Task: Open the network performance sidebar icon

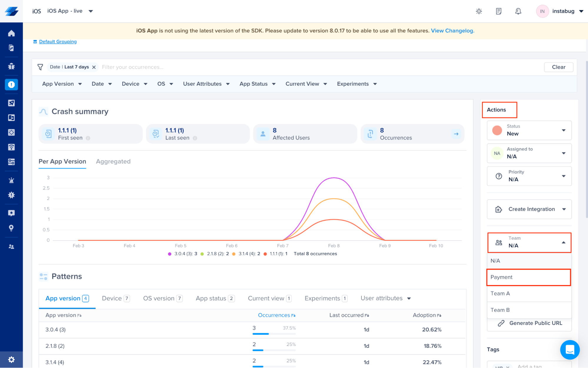Action: tap(11, 147)
